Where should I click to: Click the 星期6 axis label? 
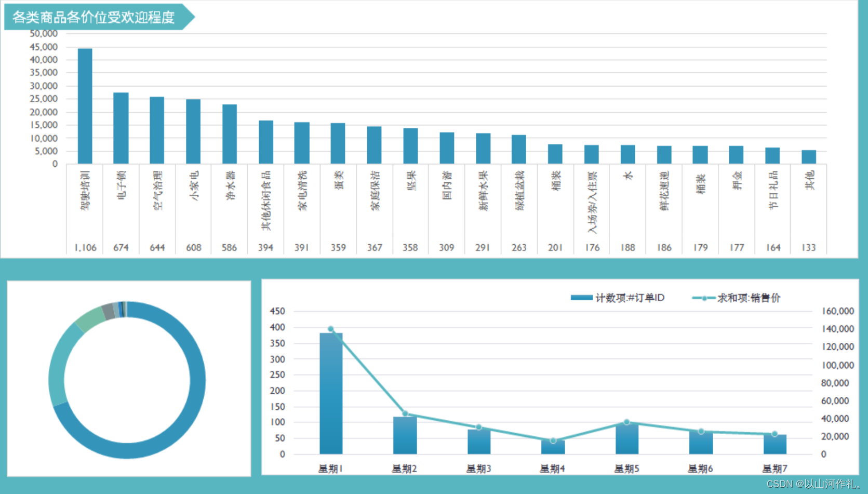pos(701,469)
